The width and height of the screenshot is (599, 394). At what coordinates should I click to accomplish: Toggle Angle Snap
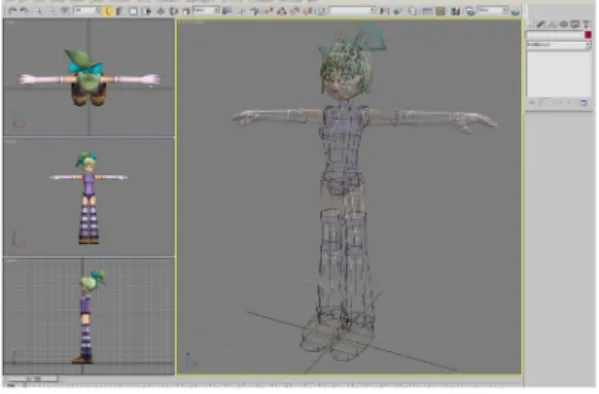[282, 11]
